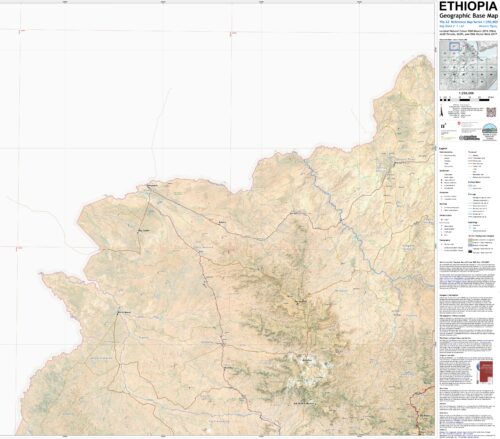Click the north arrow symbol
Image resolution: width=500 pixels, height=439 pixels.
[x=442, y=111]
